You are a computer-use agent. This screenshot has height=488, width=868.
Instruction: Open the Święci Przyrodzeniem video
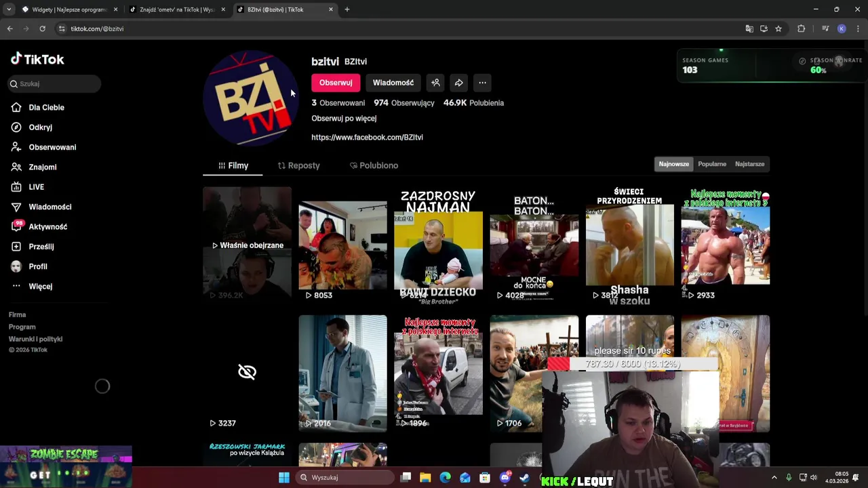click(630, 245)
